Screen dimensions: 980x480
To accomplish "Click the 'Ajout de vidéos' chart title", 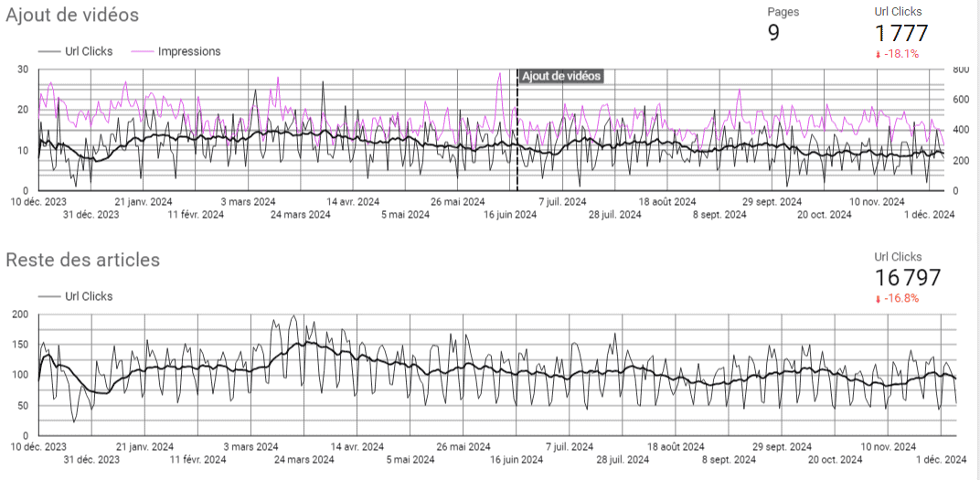I will pyautogui.click(x=72, y=15).
